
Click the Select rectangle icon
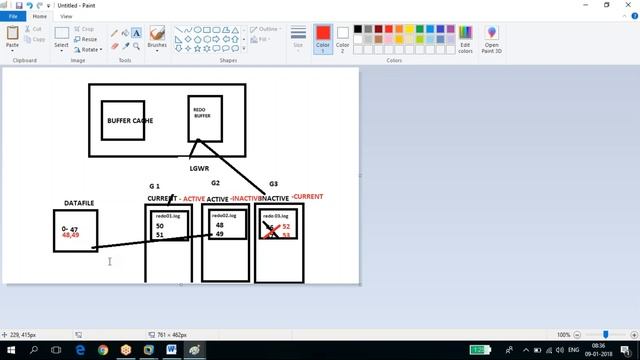point(62,33)
